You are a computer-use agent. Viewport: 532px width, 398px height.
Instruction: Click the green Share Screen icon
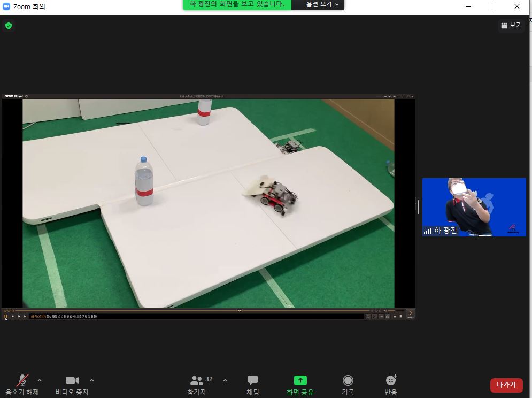(300, 380)
